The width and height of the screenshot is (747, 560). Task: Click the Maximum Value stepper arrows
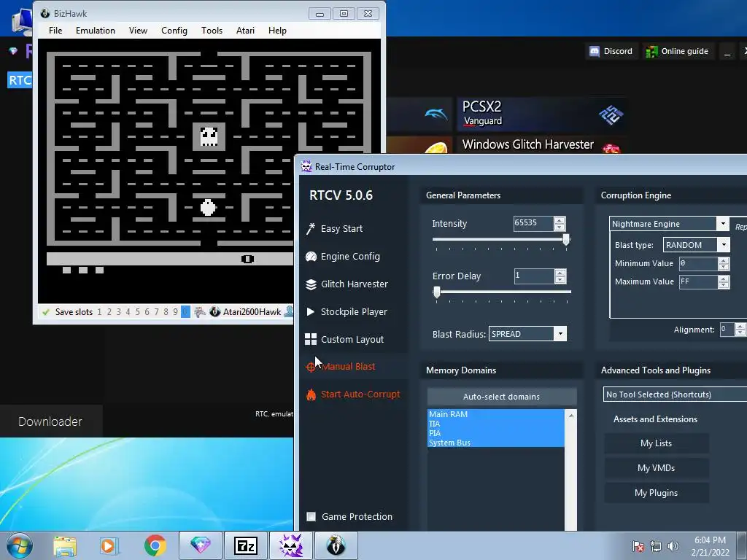(x=724, y=282)
